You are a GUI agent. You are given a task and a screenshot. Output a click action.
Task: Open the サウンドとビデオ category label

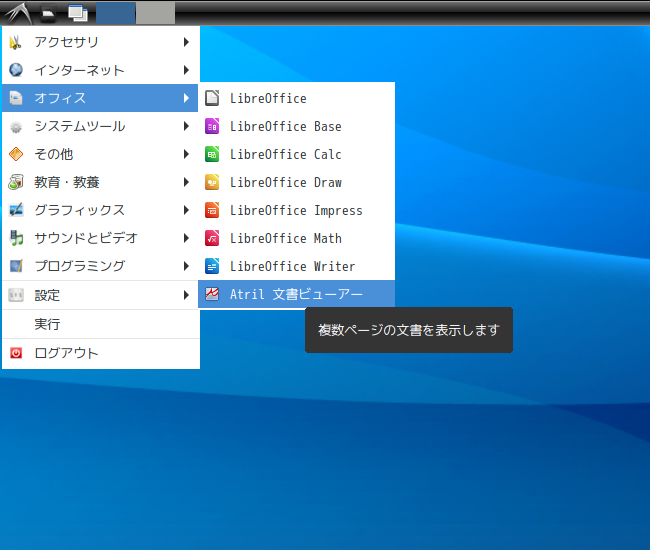coord(86,238)
